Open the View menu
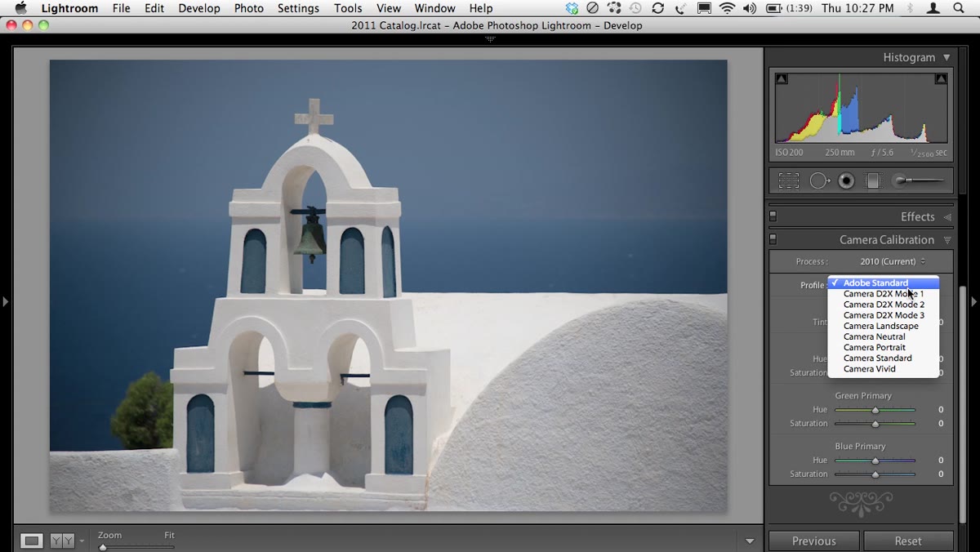Screen dimensions: 980x552 pos(389,8)
